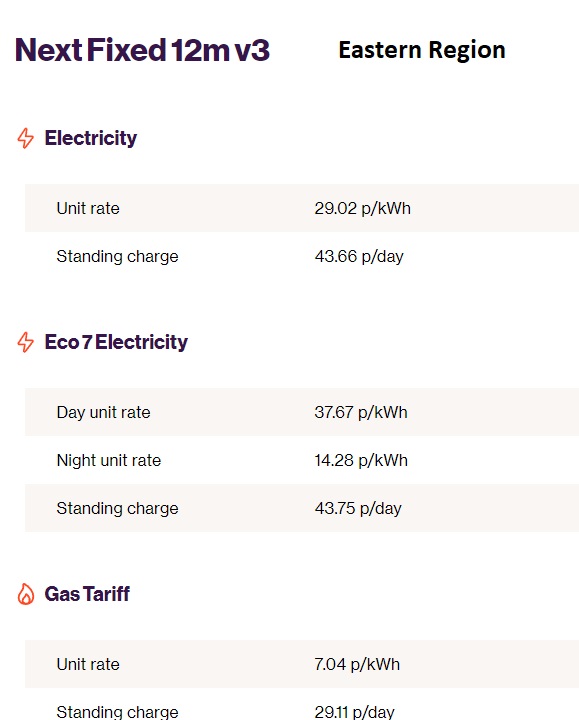Select the Eco 7 Electricity heading

(116, 342)
